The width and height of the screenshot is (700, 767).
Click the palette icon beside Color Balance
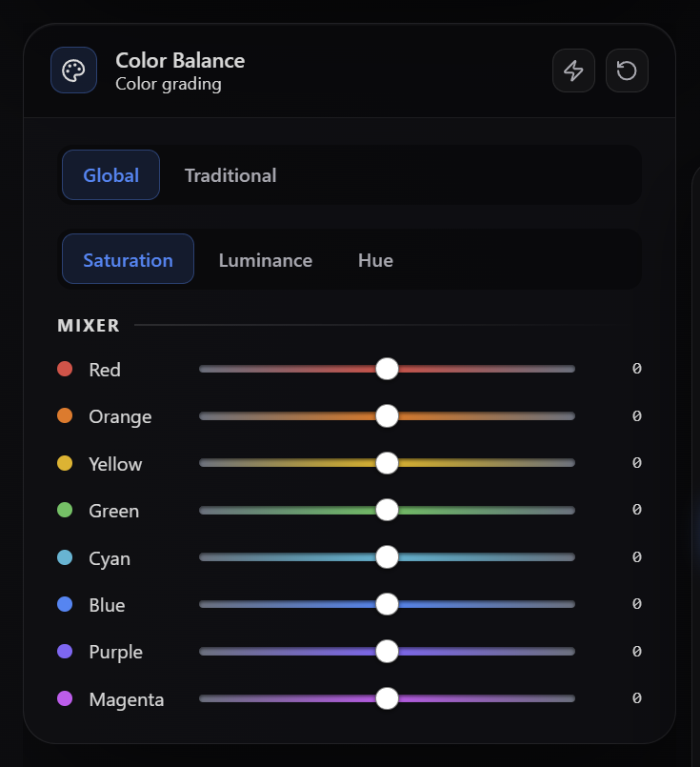74,71
